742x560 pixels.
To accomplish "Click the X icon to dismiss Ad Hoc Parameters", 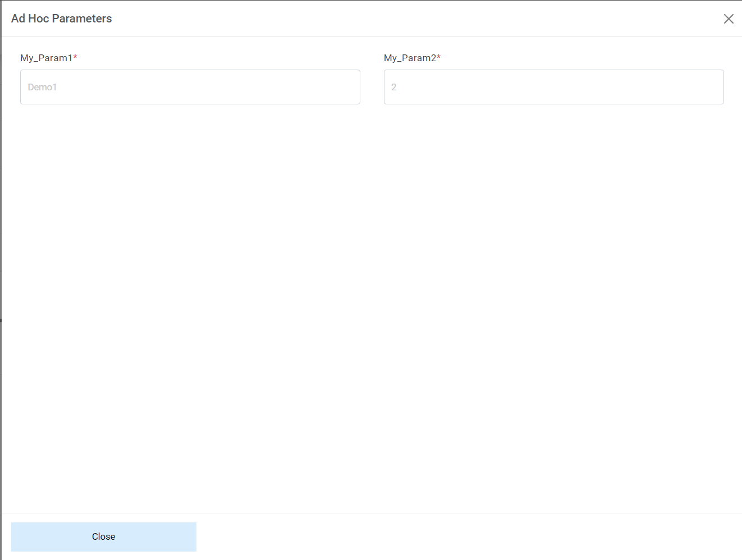I will (x=729, y=19).
